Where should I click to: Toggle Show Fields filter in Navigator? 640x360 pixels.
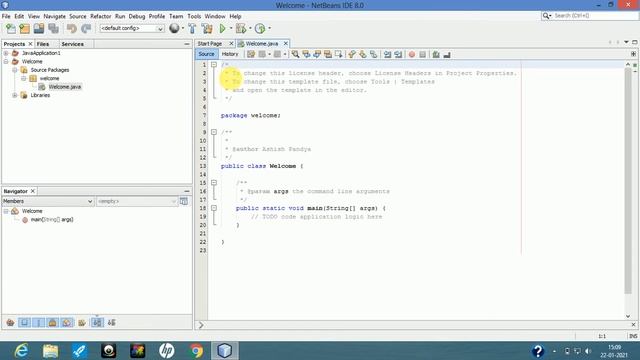[24, 323]
